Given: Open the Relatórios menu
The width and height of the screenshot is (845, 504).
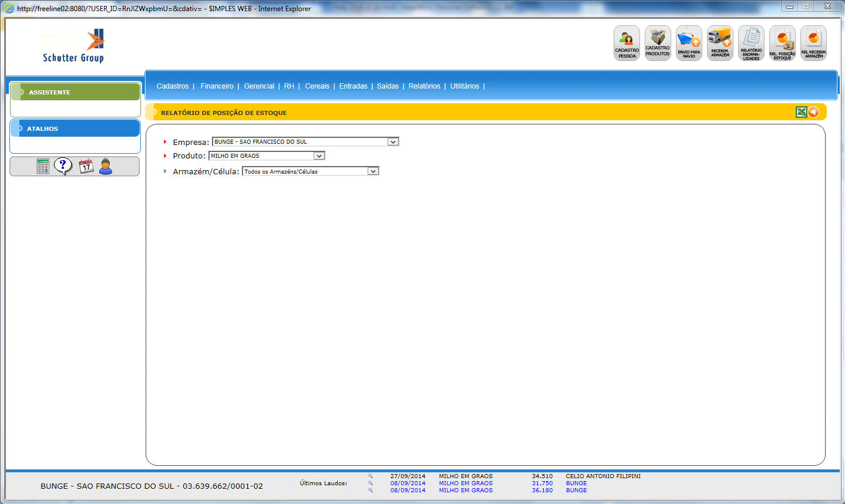Looking at the screenshot, I should pyautogui.click(x=424, y=86).
